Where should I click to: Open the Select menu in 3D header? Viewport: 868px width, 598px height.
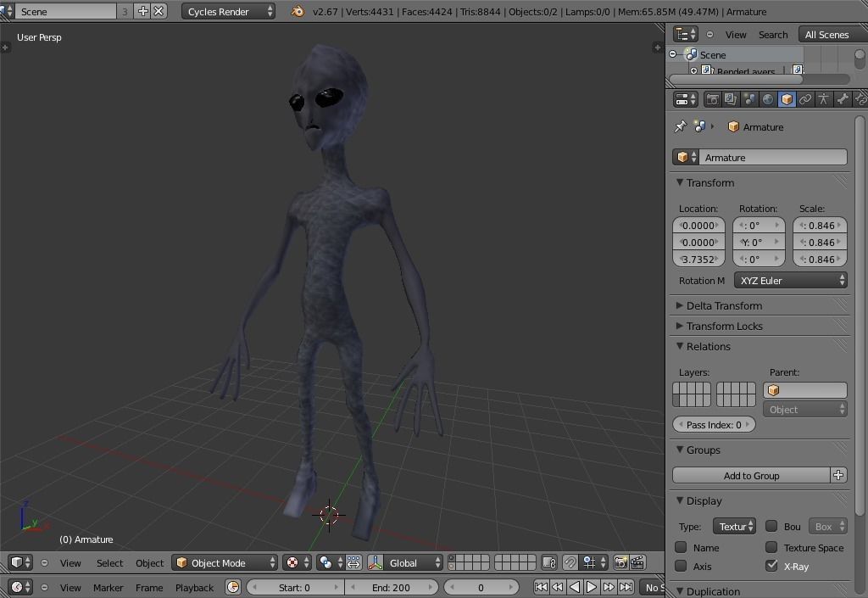109,563
